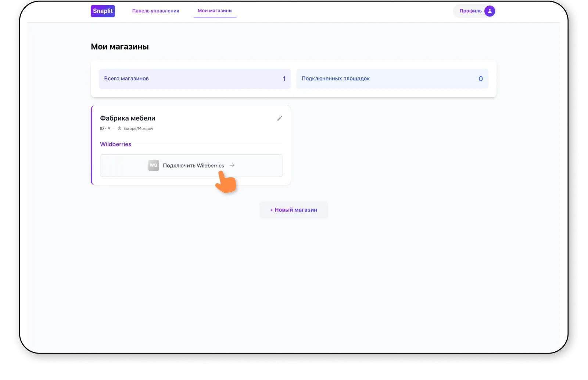This screenshot has height=380, width=588.
Task: Click the purple profile avatar icon
Action: pyautogui.click(x=490, y=11)
